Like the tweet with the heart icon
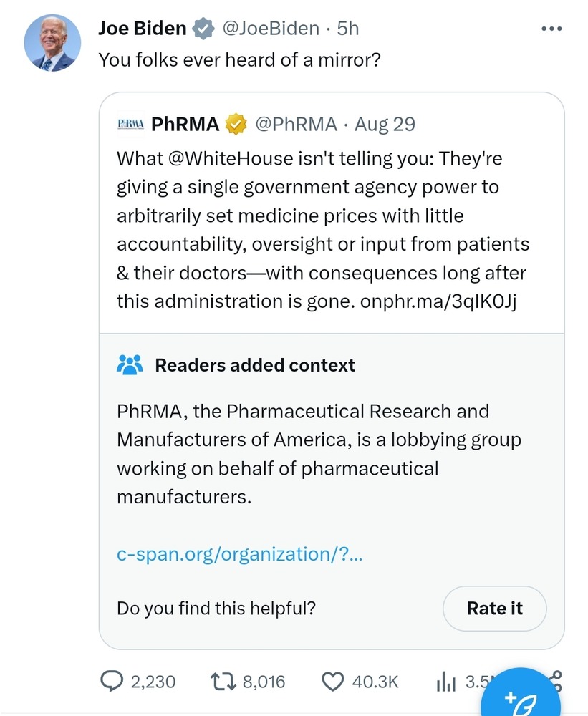588x716 pixels. pyautogui.click(x=333, y=681)
